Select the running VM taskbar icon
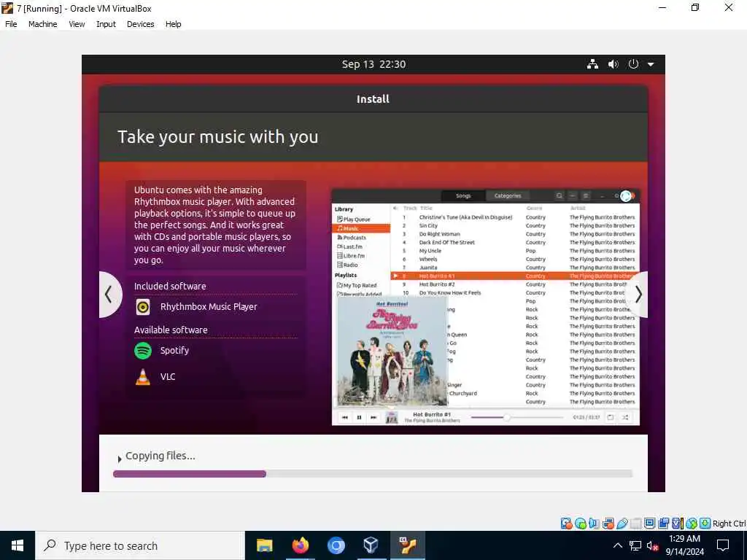The height and width of the screenshot is (560, 747). pyautogui.click(x=407, y=545)
